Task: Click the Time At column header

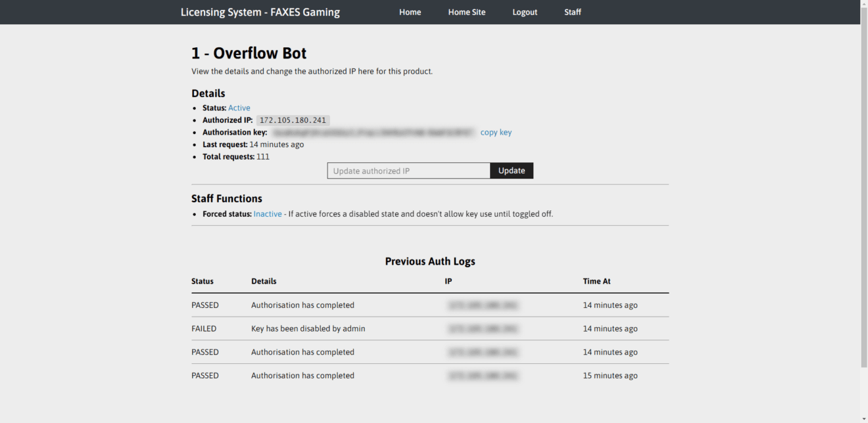Action: coord(596,280)
